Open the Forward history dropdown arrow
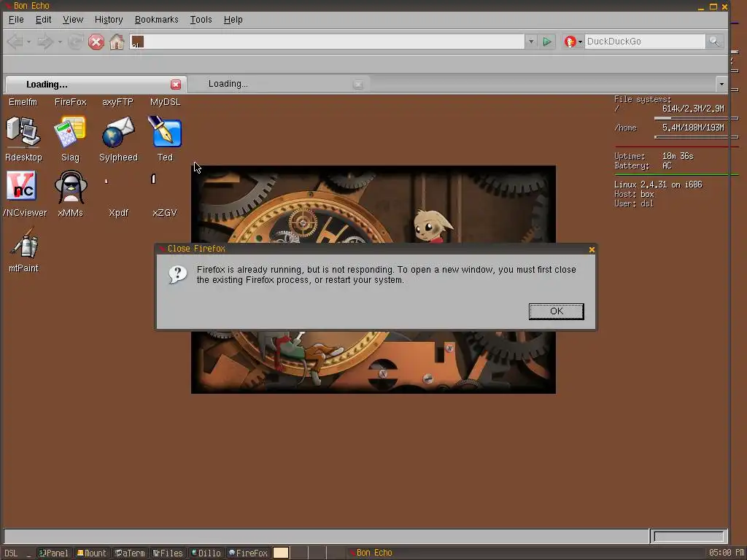The image size is (747, 560). tap(60, 42)
